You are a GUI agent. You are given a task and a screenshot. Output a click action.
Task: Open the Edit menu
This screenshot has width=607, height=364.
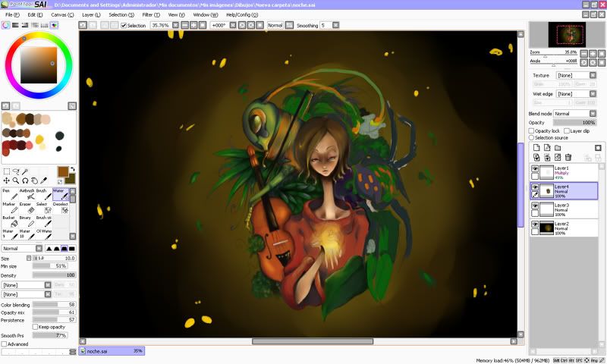[x=35, y=14]
